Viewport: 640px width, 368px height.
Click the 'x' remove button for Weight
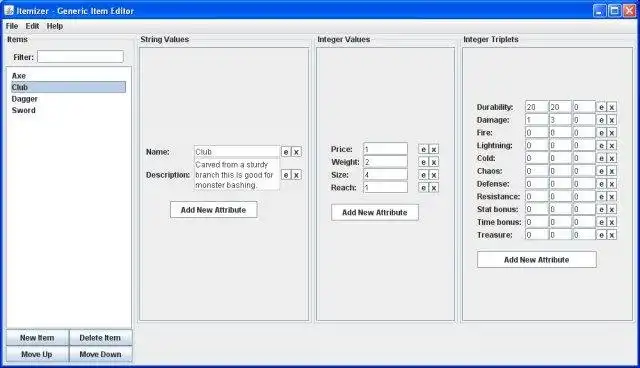point(434,162)
